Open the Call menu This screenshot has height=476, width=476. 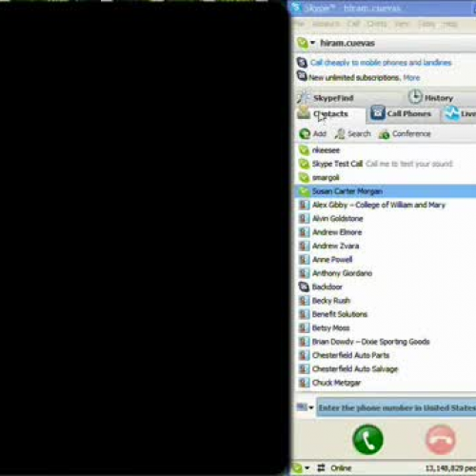click(353, 24)
